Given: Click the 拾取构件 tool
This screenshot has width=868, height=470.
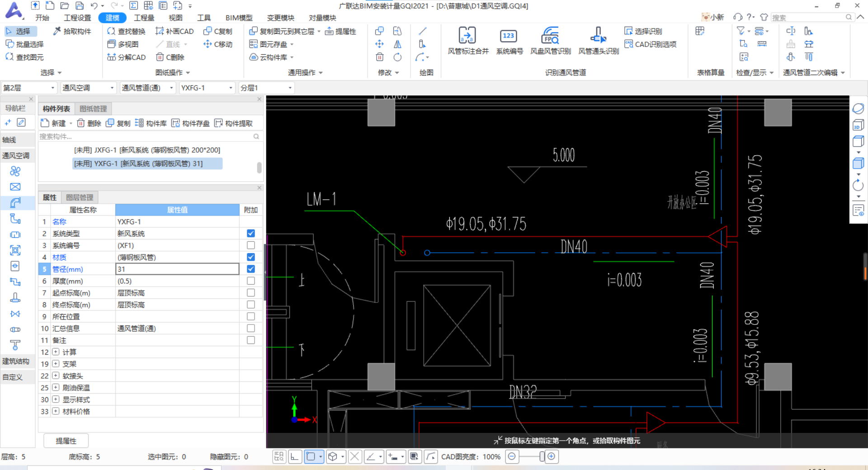Looking at the screenshot, I should click(72, 31).
